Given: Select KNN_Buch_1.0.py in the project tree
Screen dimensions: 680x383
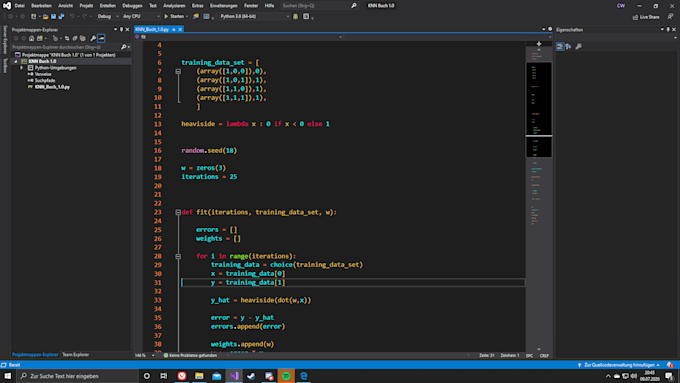Looking at the screenshot, I should pos(52,87).
